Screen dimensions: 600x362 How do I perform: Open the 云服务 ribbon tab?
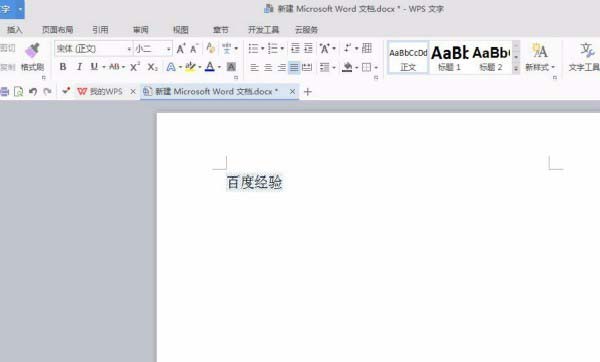(x=307, y=30)
